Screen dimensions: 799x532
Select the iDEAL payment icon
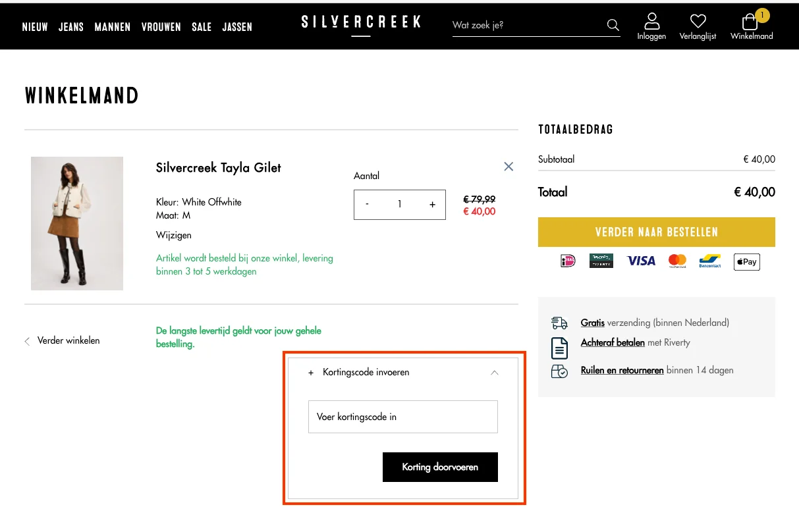pyautogui.click(x=566, y=261)
